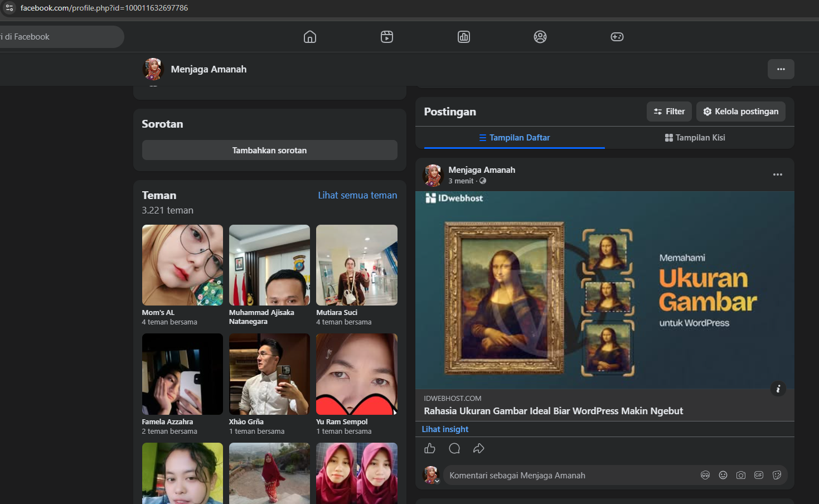Open the Filter options for posts
The height and width of the screenshot is (504, 819).
[x=669, y=112]
